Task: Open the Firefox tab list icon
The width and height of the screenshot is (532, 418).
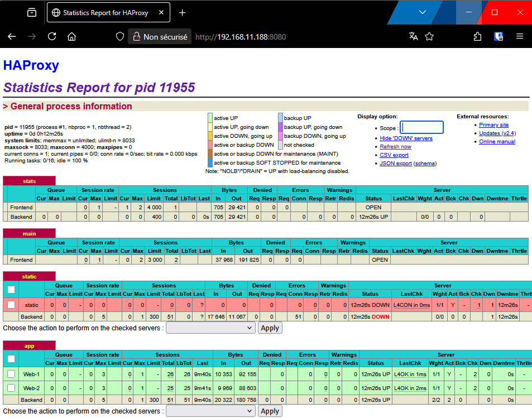Action: (x=32, y=12)
